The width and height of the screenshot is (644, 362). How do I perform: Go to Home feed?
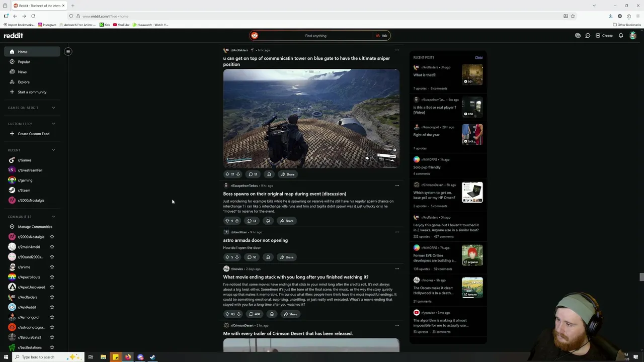[x=32, y=52]
